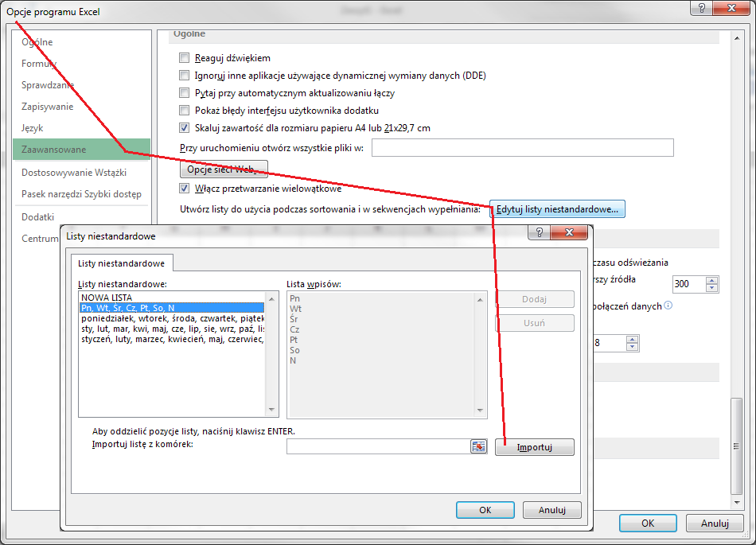Close the Listy niestandardowe dialog
Screen dimensions: 756x545
(570, 233)
